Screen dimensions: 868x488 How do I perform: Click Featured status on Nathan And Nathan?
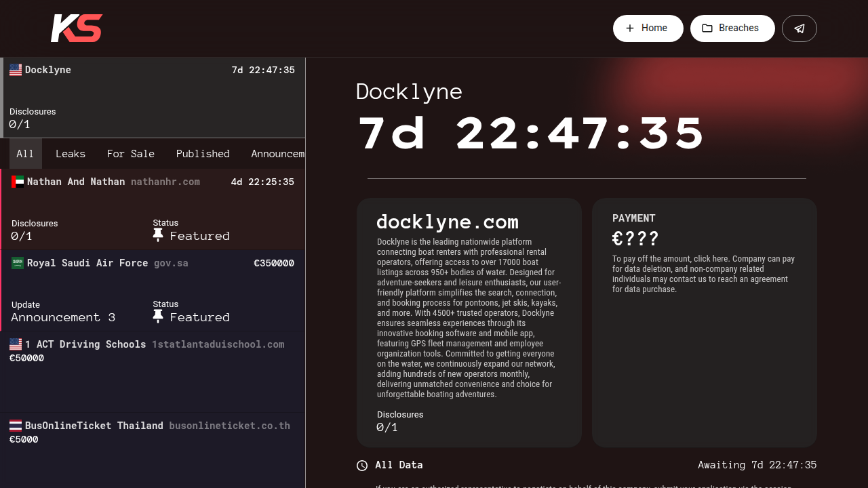click(x=200, y=236)
